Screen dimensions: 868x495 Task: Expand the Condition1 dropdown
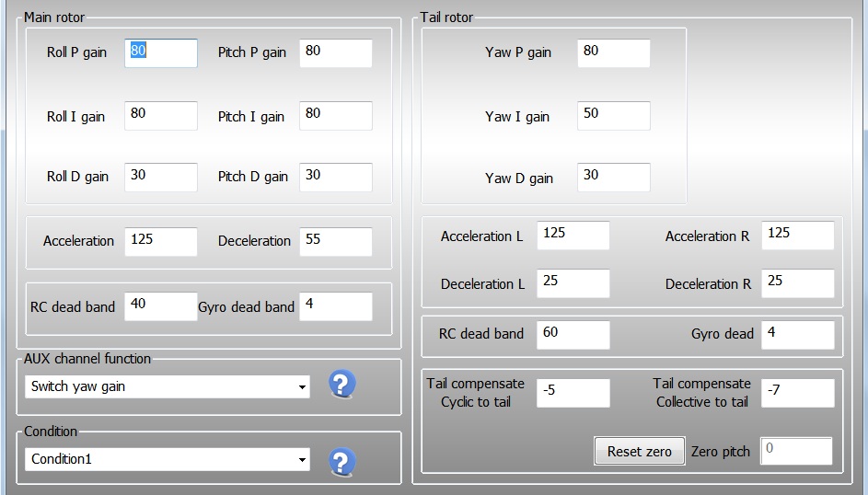point(167,459)
